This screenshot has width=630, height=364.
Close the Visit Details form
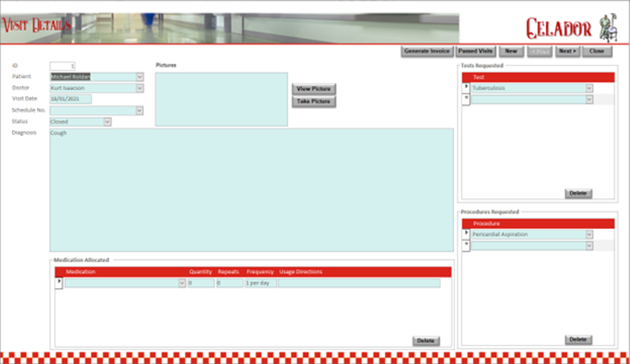point(596,51)
